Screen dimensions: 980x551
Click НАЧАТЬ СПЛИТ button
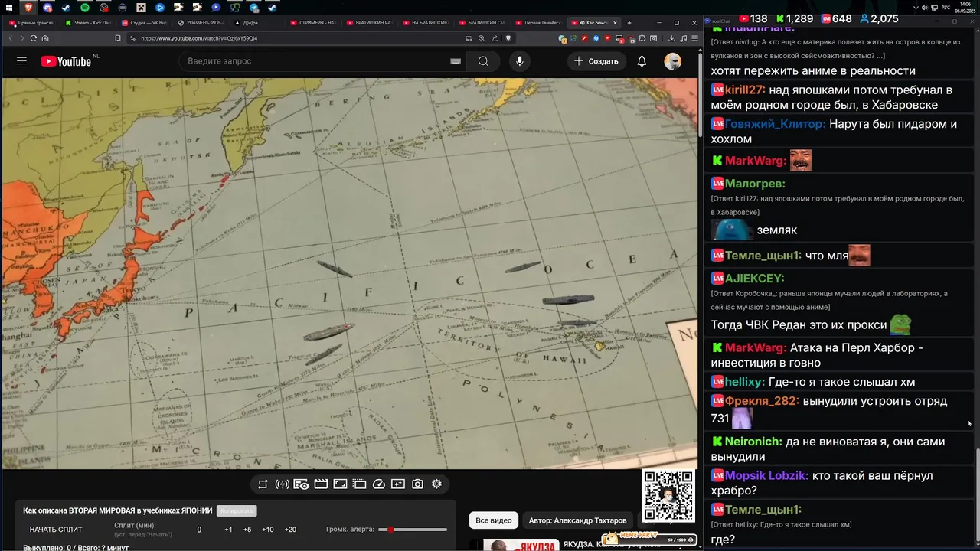[x=56, y=530]
